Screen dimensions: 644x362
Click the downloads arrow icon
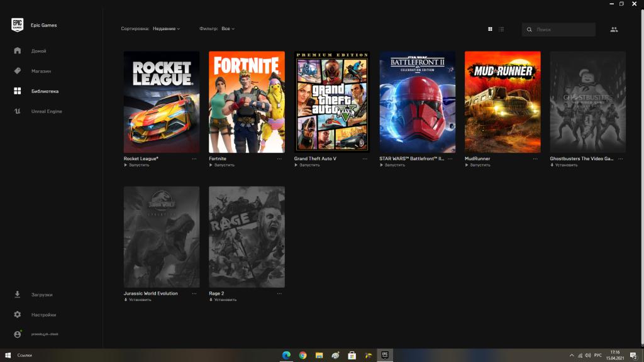click(x=17, y=294)
